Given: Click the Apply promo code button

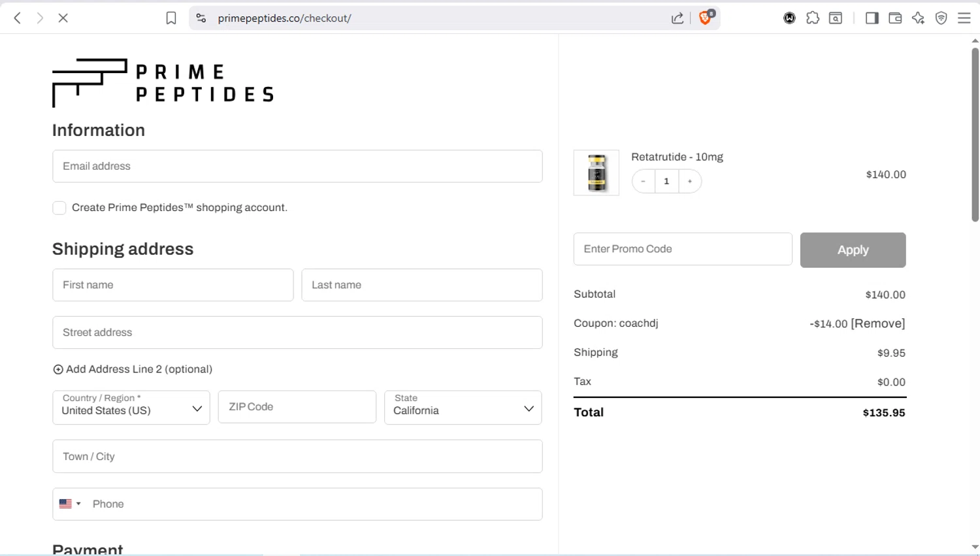Looking at the screenshot, I should (853, 250).
